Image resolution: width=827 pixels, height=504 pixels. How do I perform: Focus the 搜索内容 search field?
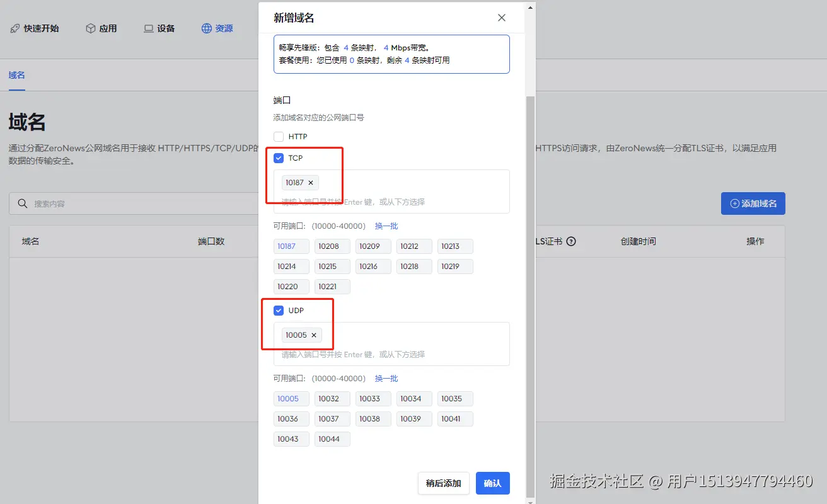134,203
